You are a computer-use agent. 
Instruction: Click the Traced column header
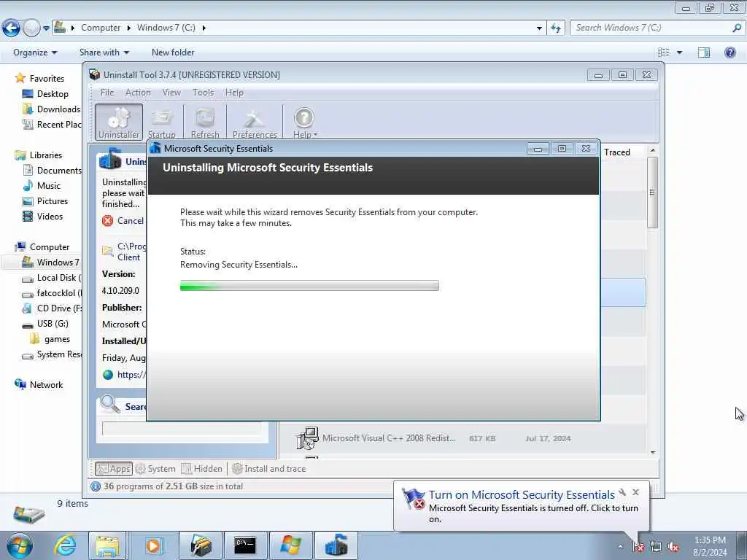pos(617,152)
